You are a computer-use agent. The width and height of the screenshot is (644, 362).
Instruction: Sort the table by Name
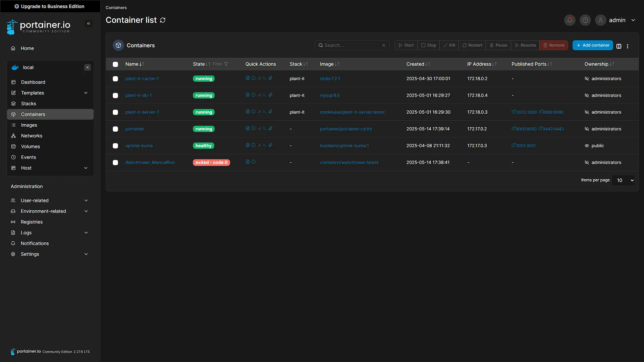(135, 64)
